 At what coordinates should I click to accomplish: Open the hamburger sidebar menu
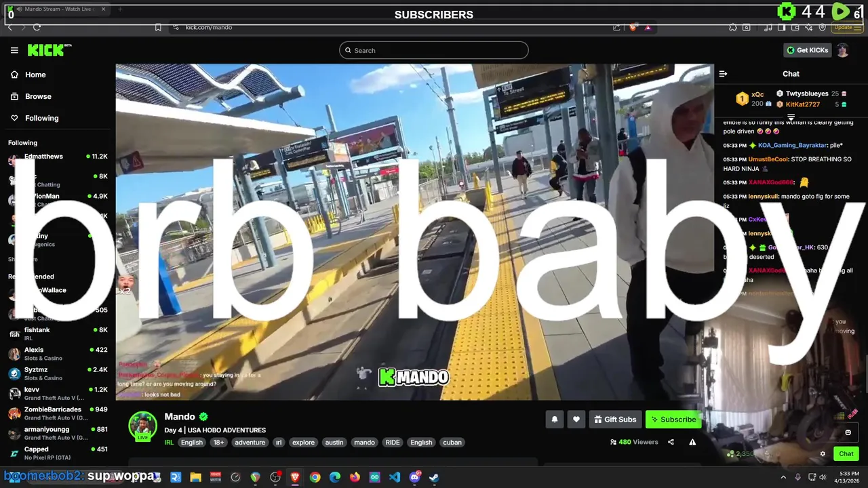[14, 50]
